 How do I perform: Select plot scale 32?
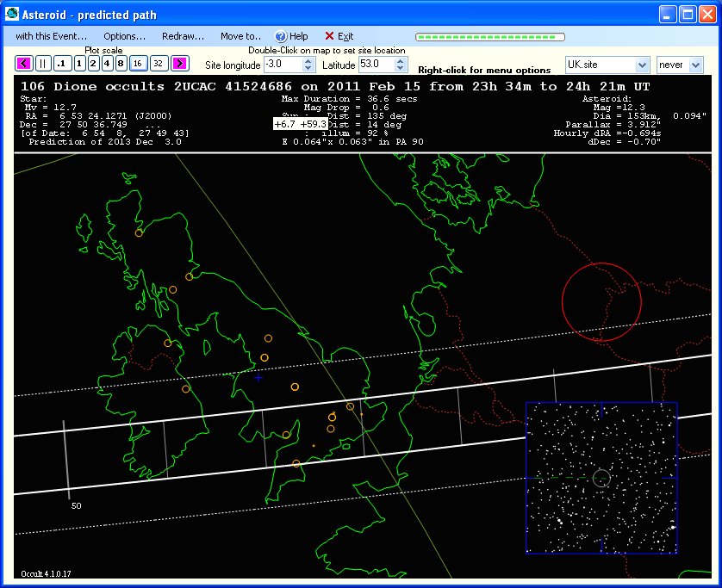(x=158, y=64)
